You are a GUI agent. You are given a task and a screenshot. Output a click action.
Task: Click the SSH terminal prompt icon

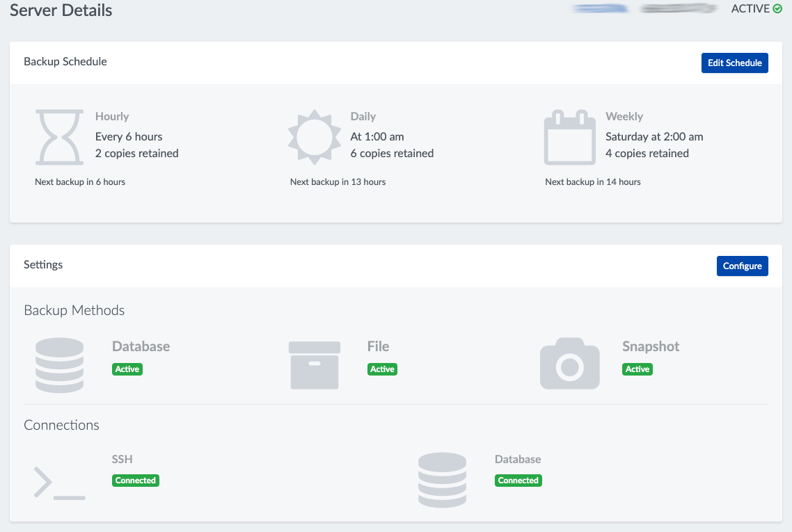59,483
